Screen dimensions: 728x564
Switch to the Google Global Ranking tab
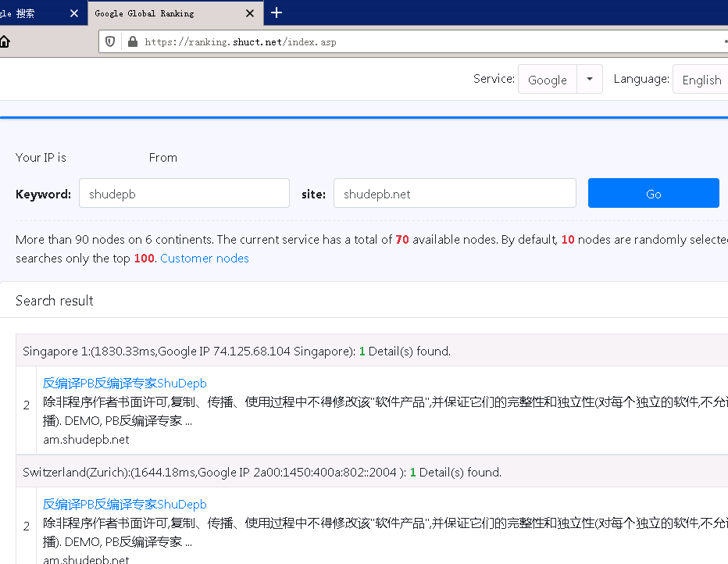[x=175, y=13]
